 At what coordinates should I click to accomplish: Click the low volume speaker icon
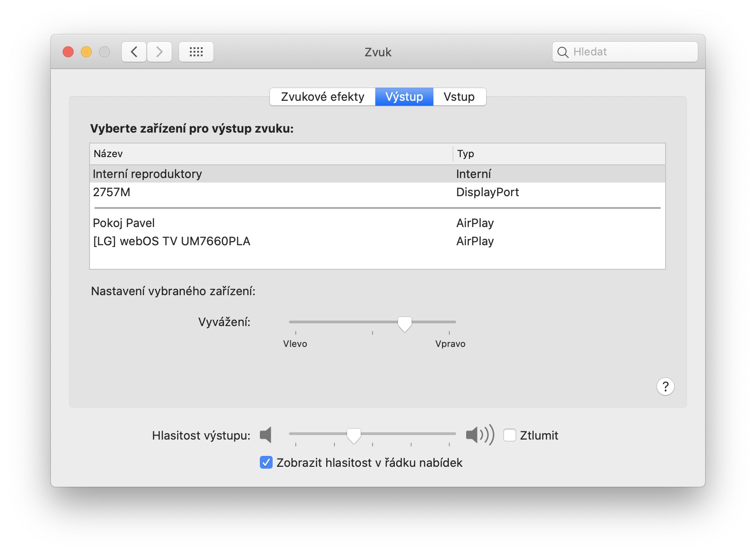(x=266, y=435)
